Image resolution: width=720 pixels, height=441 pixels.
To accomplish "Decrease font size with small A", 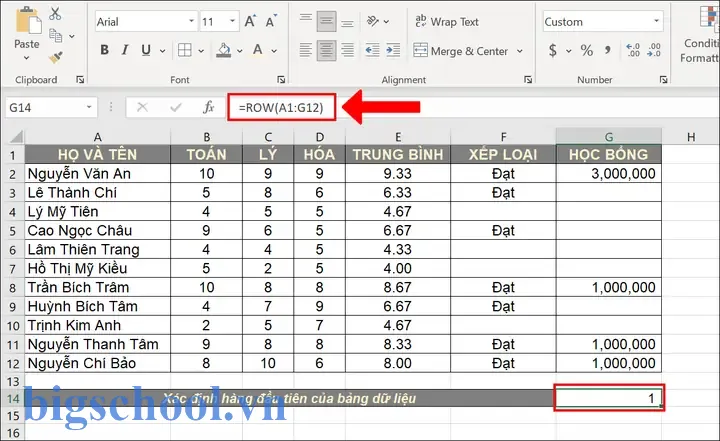I will (270, 21).
